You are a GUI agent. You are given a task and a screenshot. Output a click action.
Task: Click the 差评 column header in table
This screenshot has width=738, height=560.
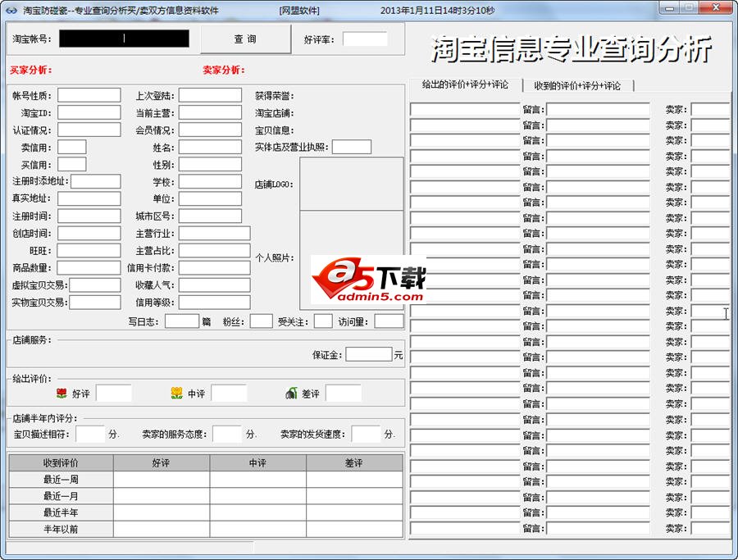pos(354,462)
